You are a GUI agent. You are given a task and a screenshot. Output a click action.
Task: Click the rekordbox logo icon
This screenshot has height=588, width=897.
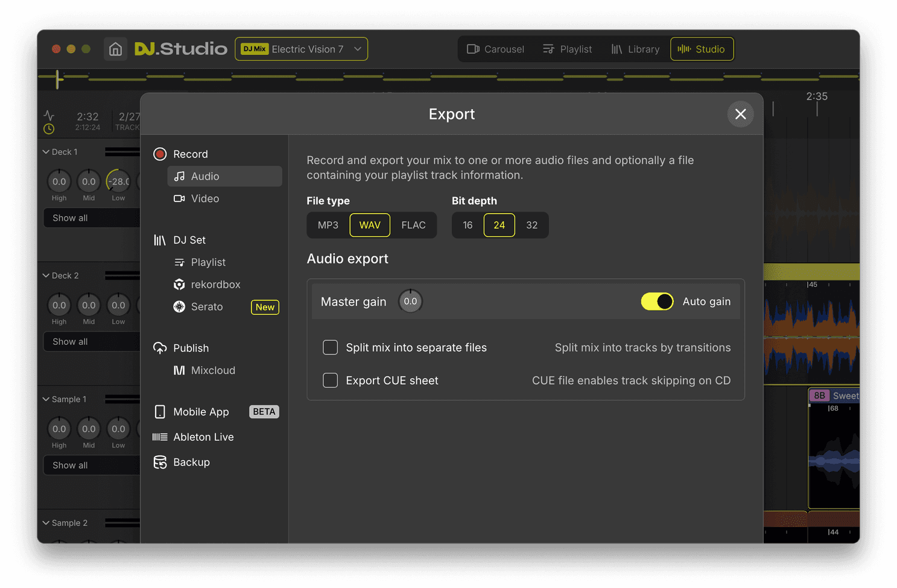[x=179, y=285]
